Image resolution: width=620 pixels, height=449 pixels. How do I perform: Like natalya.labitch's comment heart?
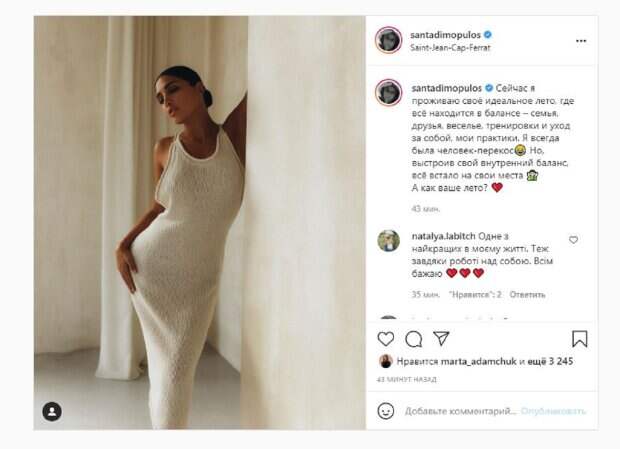pyautogui.click(x=573, y=240)
